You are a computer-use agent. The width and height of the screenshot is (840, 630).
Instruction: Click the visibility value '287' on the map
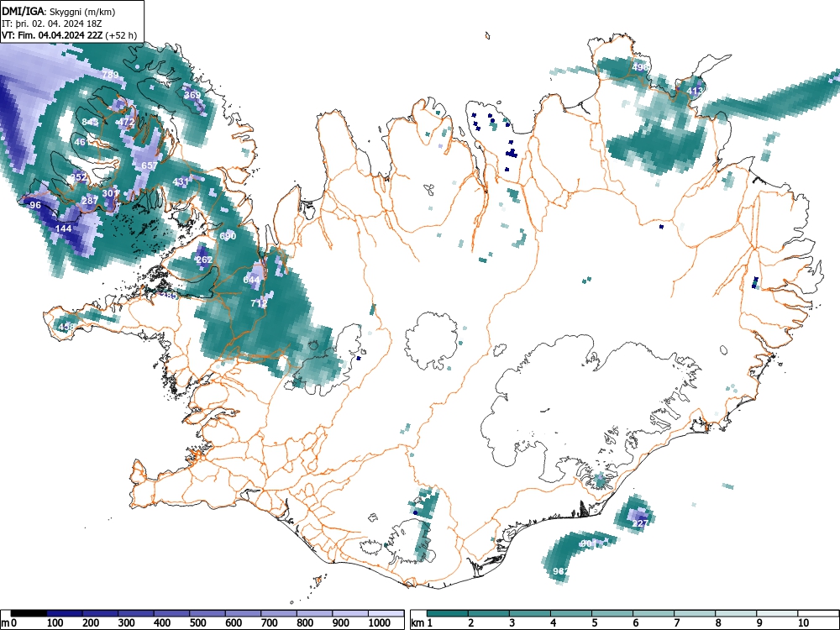tap(90, 201)
